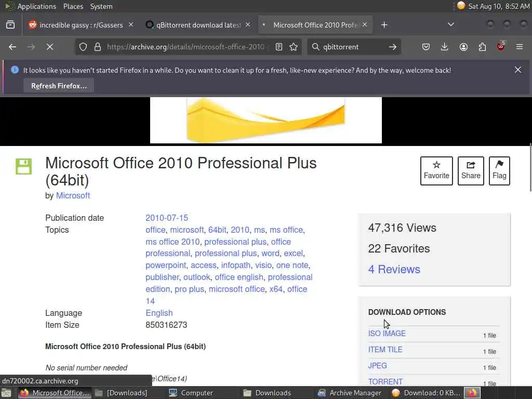
Task: Open the Firefox hamburger menu
Action: pyautogui.click(x=520, y=47)
